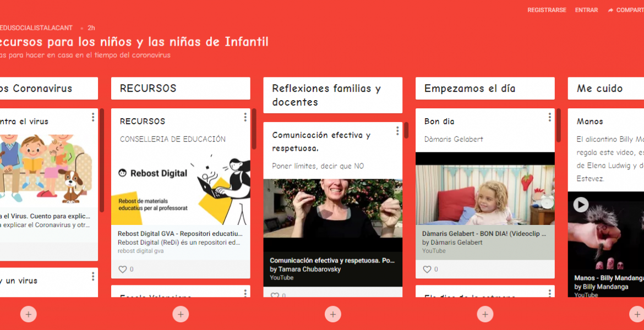
Task: Add a post under the RECURSOS column
Action: tap(181, 314)
